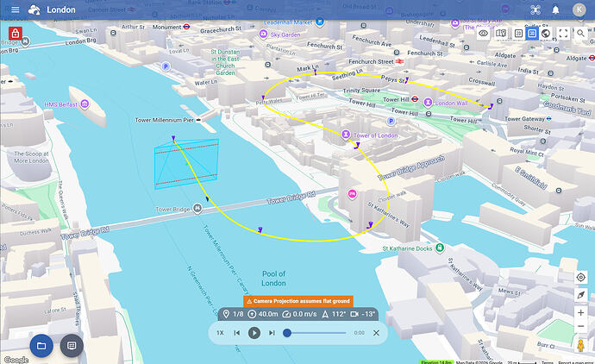Screen dimensions: 595x364
Task: Open the map legend help icon
Action: [x=501, y=34]
